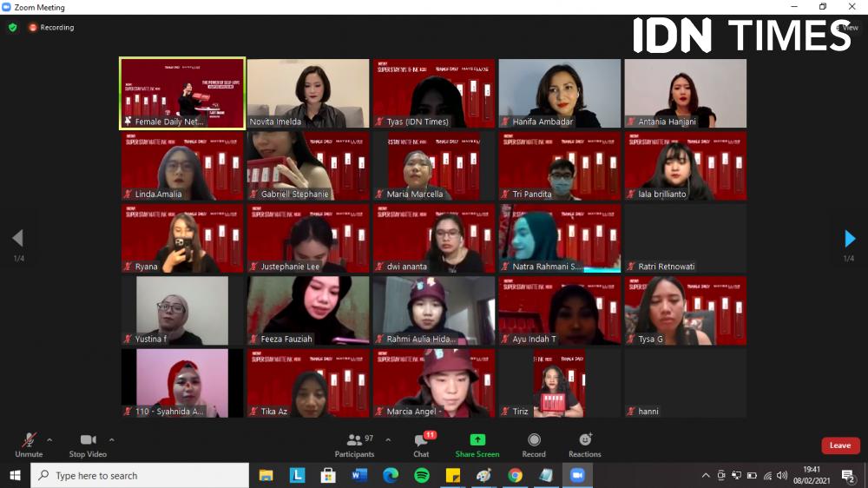Screen dimensions: 868x488
Task: Click the green encryption shield icon
Action: pyautogui.click(x=13, y=27)
